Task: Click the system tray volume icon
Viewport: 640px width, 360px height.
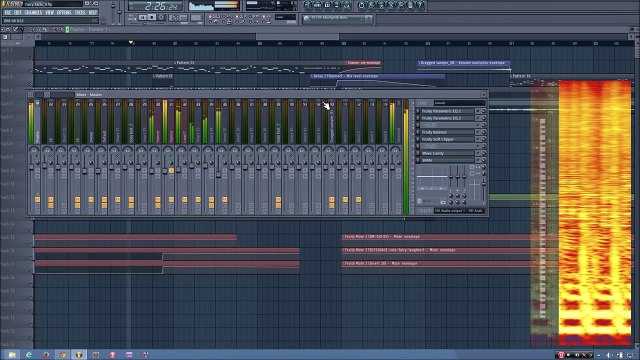Action: [609, 355]
